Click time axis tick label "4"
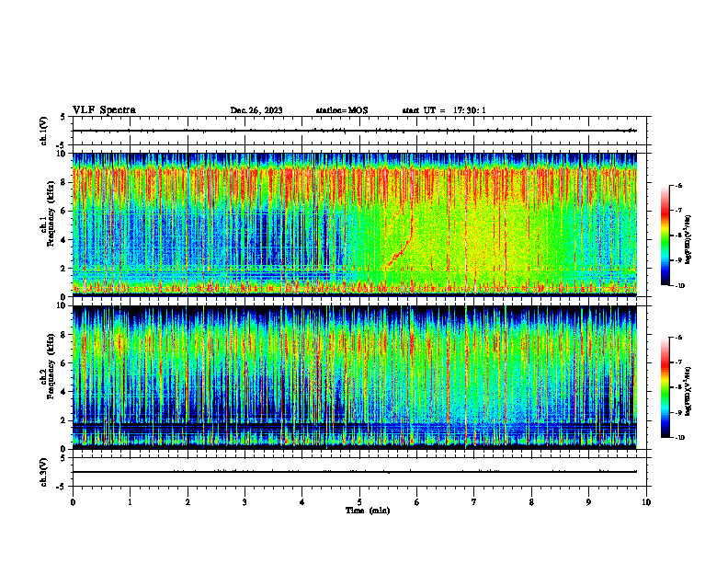 click(x=301, y=502)
